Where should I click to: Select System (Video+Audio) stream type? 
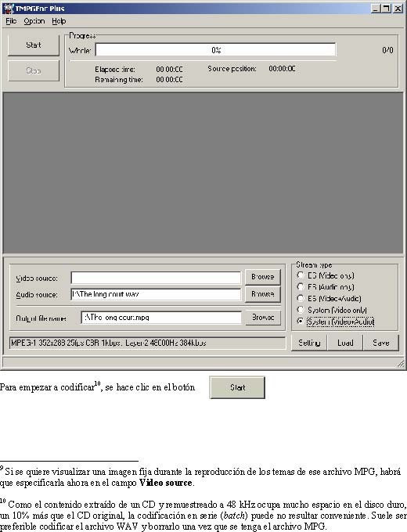(335, 322)
